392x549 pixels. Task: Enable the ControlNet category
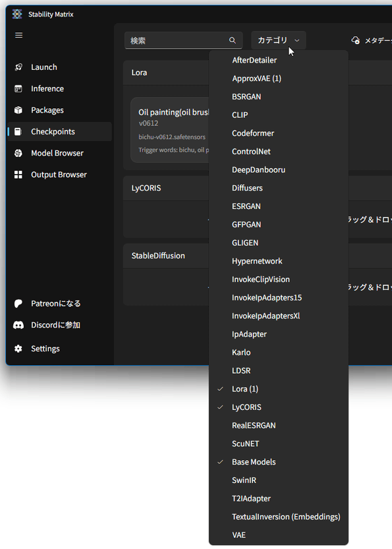pos(279,152)
